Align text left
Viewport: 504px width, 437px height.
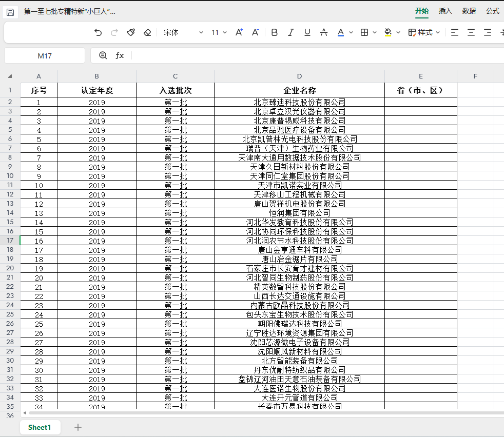coord(455,32)
